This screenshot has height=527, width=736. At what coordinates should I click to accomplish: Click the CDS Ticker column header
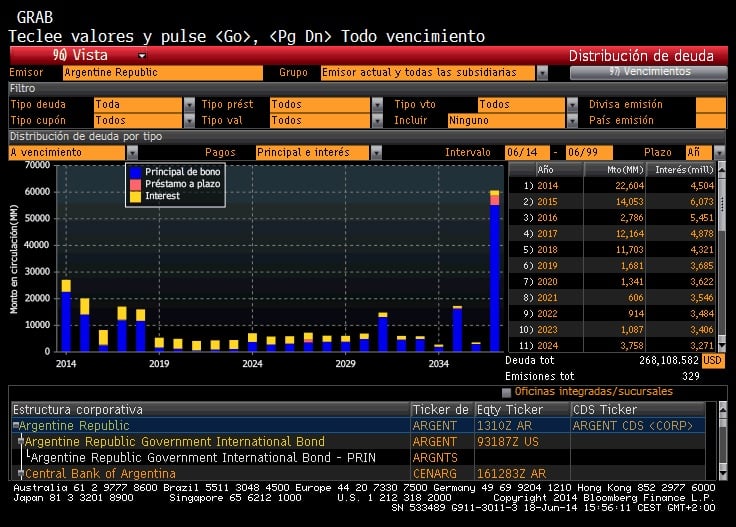pos(637,410)
